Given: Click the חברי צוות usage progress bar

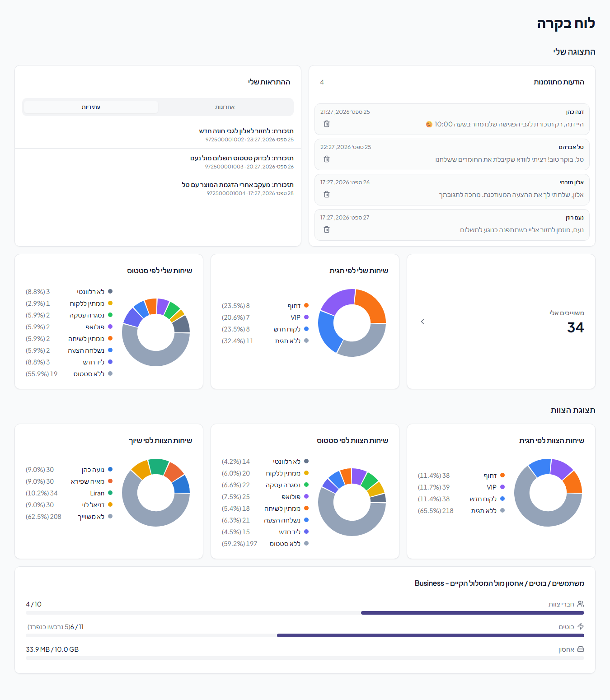Looking at the screenshot, I should click(x=305, y=613).
